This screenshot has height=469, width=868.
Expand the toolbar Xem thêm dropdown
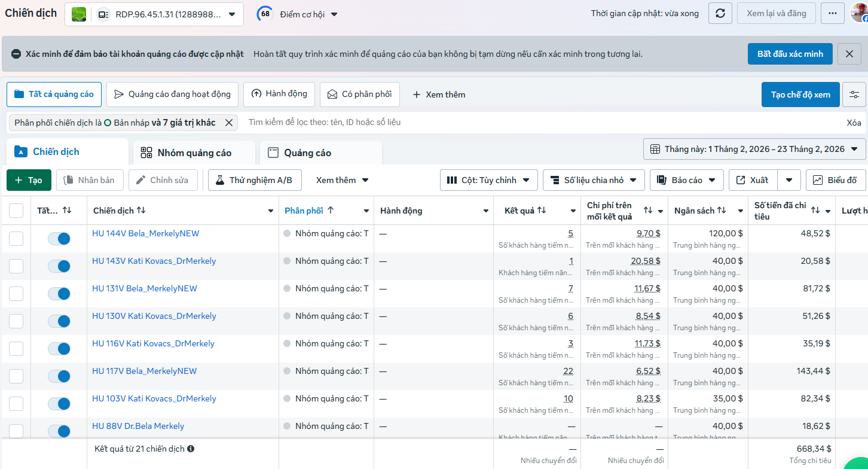coord(343,180)
